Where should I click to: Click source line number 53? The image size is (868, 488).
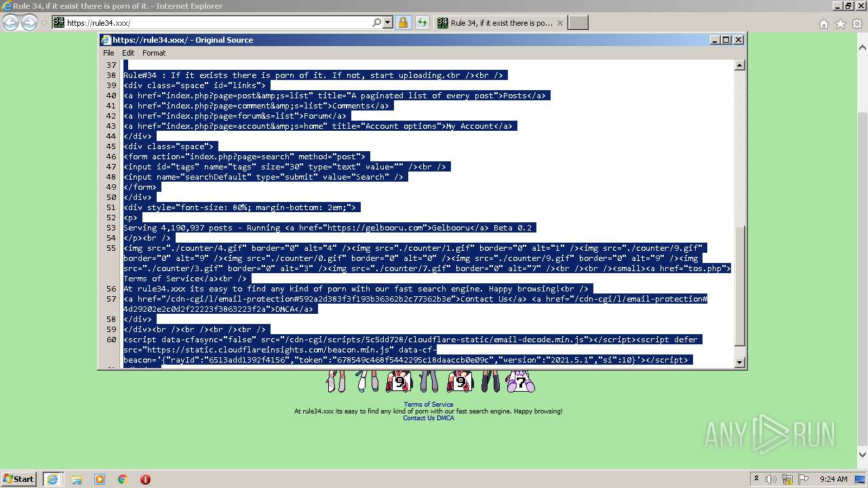pos(111,228)
